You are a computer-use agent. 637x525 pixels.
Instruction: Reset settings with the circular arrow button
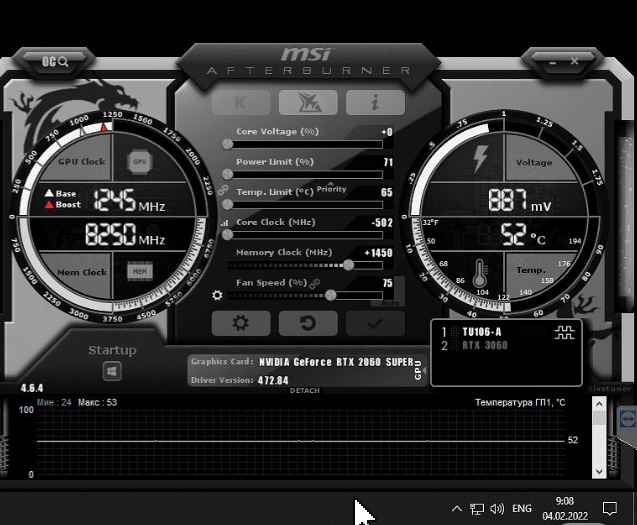click(x=308, y=323)
